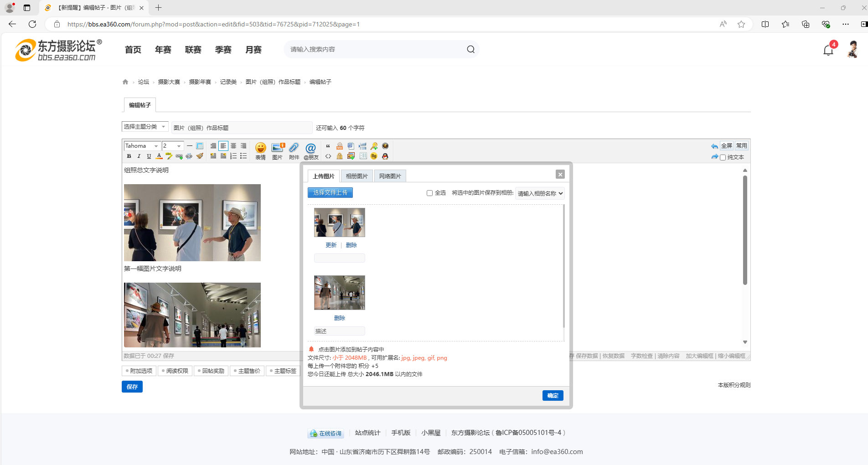The height and width of the screenshot is (465, 868).
Task: Open the album name (请输入相册名称) dropdown
Action: [540, 193]
